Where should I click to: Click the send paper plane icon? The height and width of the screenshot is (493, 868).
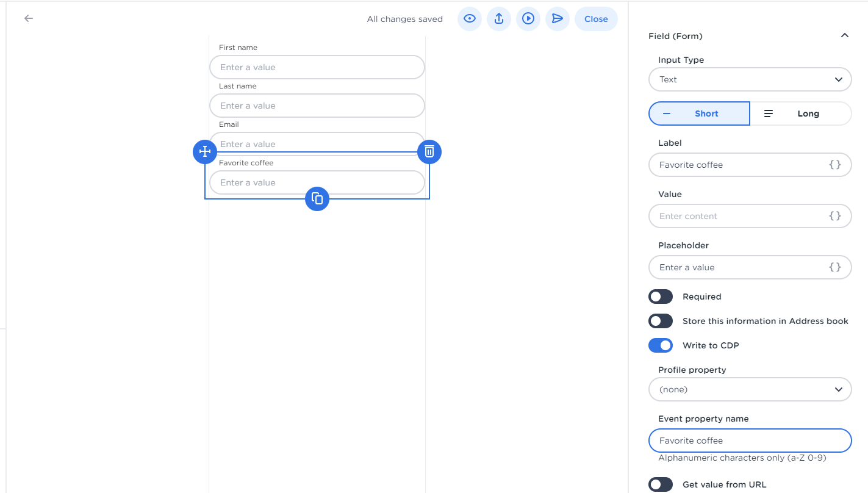tap(557, 19)
